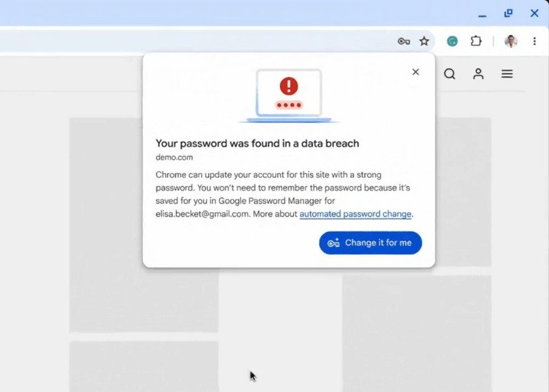
Task: Close the Chrome window
Action: [x=535, y=13]
